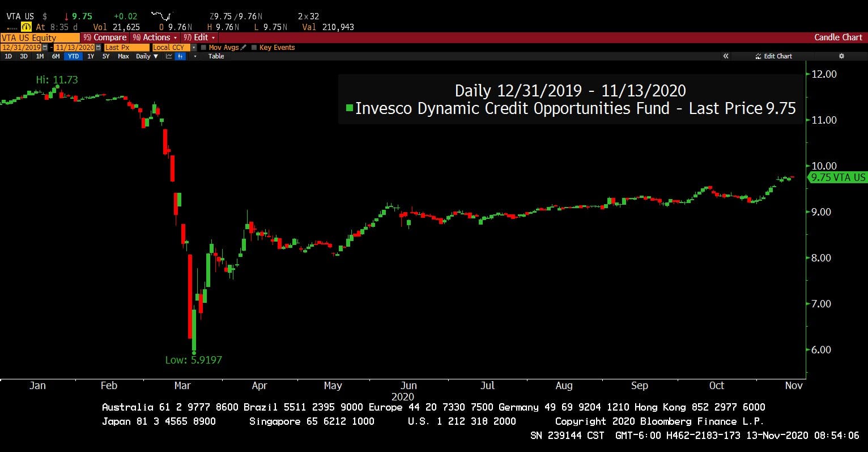Switch to line chart type icon
The height and width of the screenshot is (452, 868).
tap(169, 56)
